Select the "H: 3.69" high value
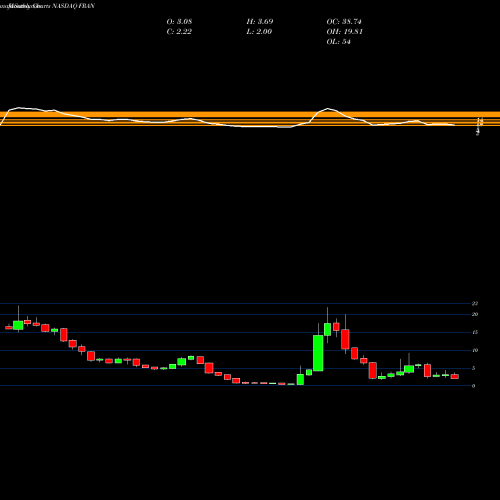 [x=260, y=22]
